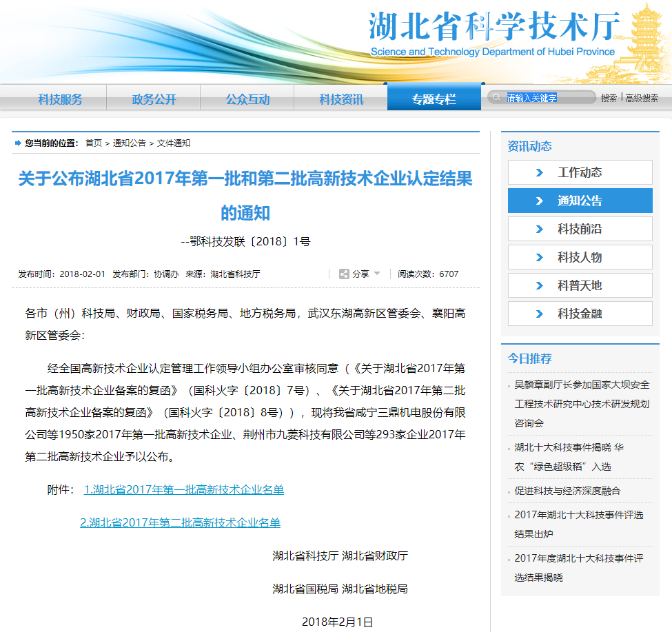The width and height of the screenshot is (672, 632).
Task: Open attachment 1.湖北省2017年第一批高新技术企业名单
Action: [186, 489]
